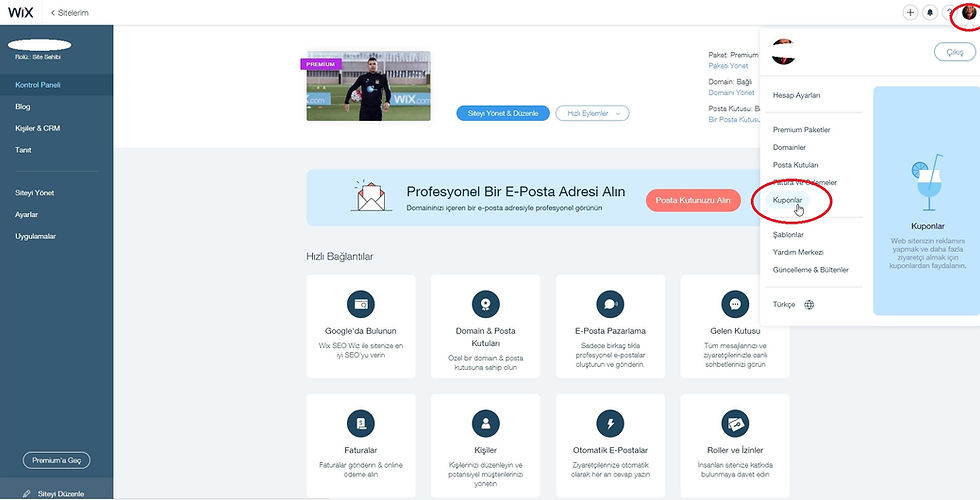Select Güncelleme & Bültenler in account menu
The image size is (980, 500).
pyautogui.click(x=811, y=269)
